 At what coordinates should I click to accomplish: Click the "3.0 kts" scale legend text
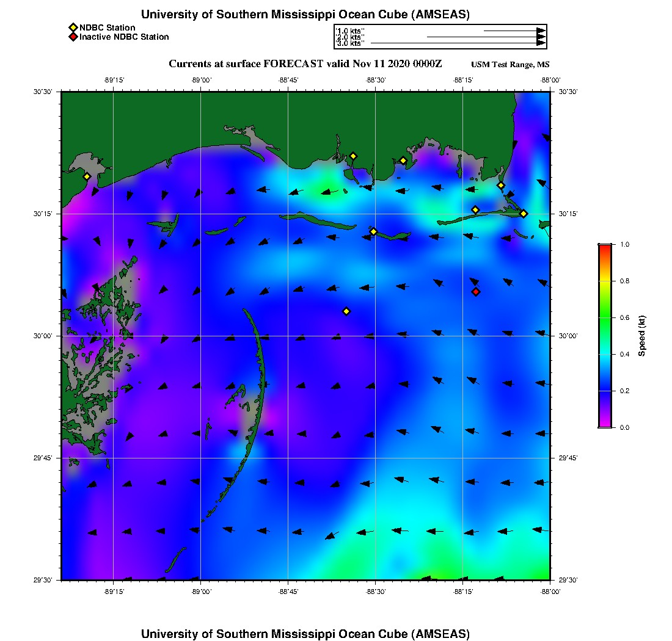pyautogui.click(x=350, y=43)
